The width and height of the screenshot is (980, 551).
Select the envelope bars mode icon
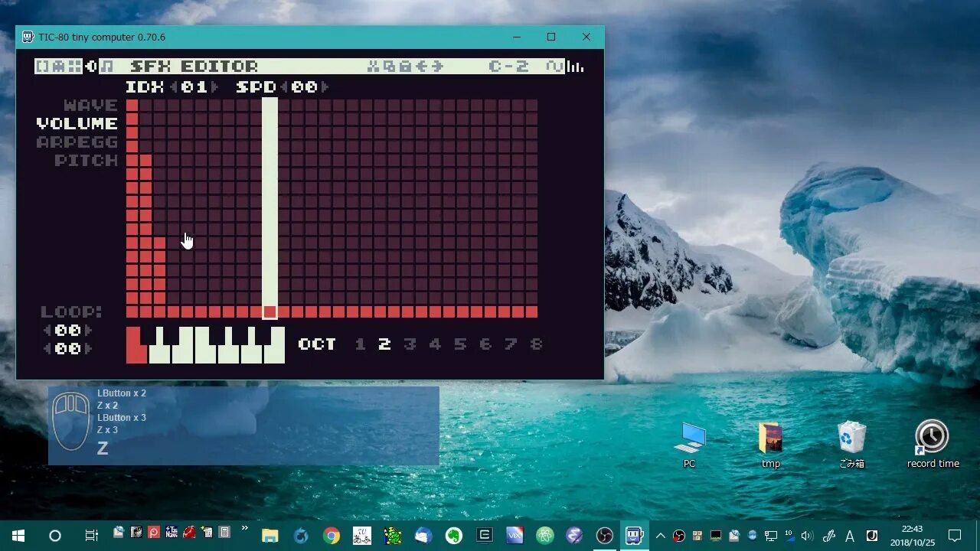[x=575, y=67]
